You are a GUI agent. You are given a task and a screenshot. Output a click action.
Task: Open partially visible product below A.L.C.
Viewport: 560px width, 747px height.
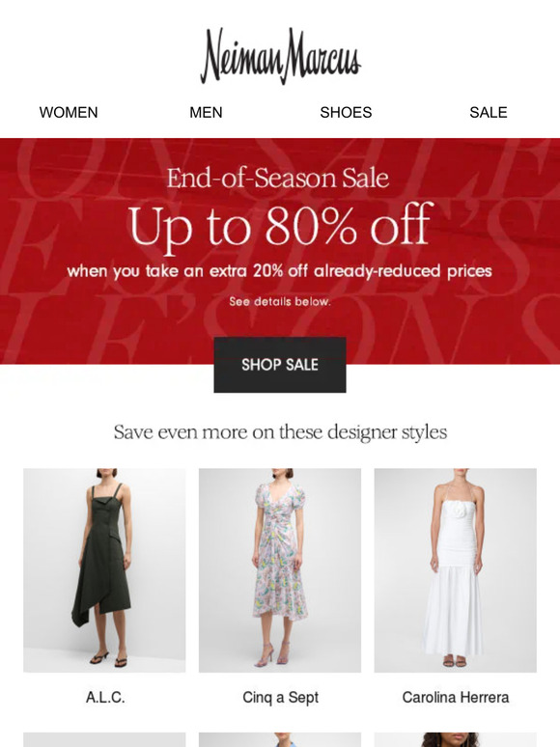pos(104,740)
